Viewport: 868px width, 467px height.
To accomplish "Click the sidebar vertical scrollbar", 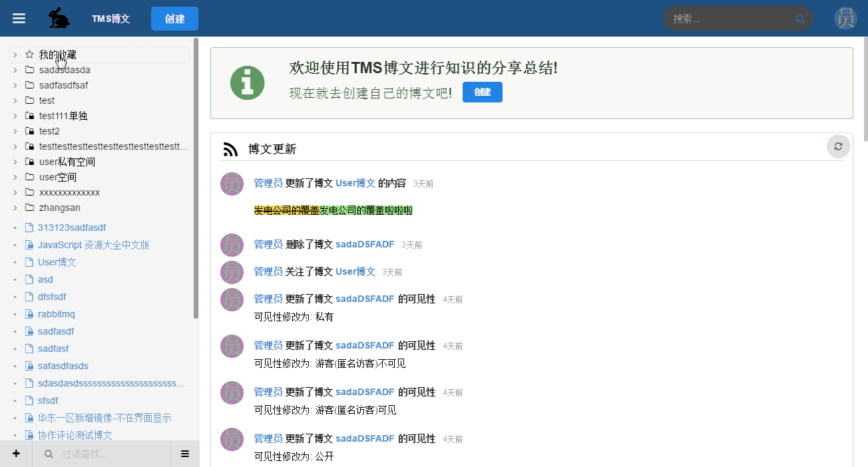I will [x=196, y=180].
